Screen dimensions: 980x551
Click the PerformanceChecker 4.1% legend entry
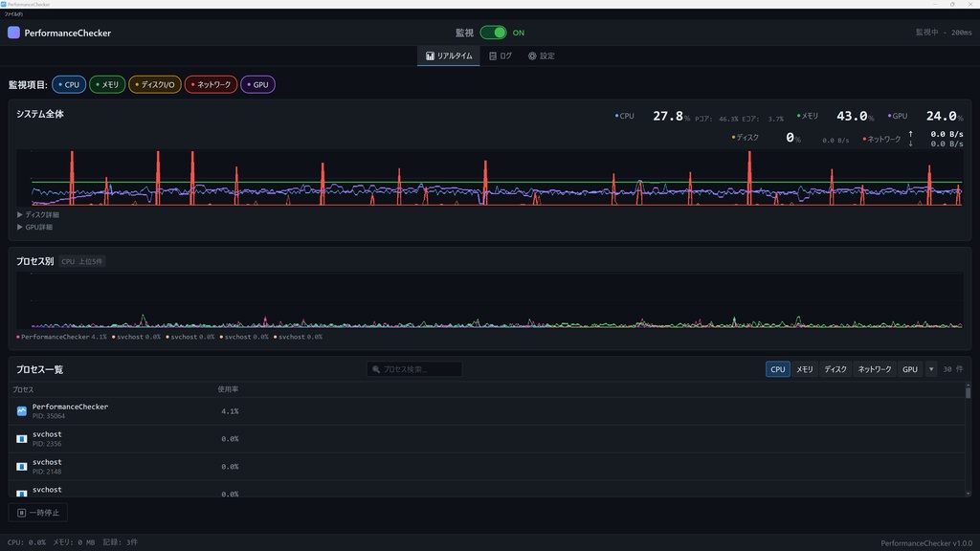point(62,337)
